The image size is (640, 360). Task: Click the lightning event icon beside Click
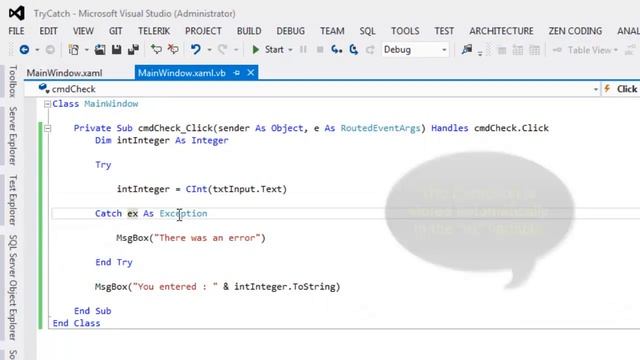coord(607,89)
